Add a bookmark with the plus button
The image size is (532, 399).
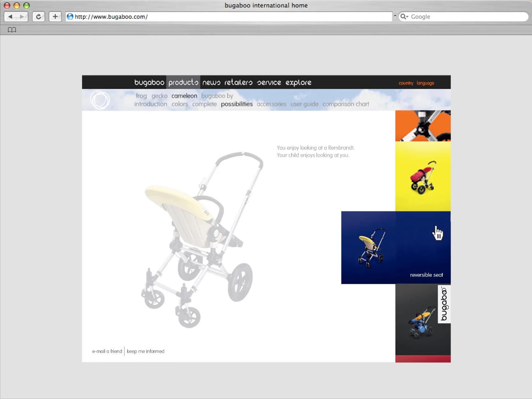click(55, 17)
